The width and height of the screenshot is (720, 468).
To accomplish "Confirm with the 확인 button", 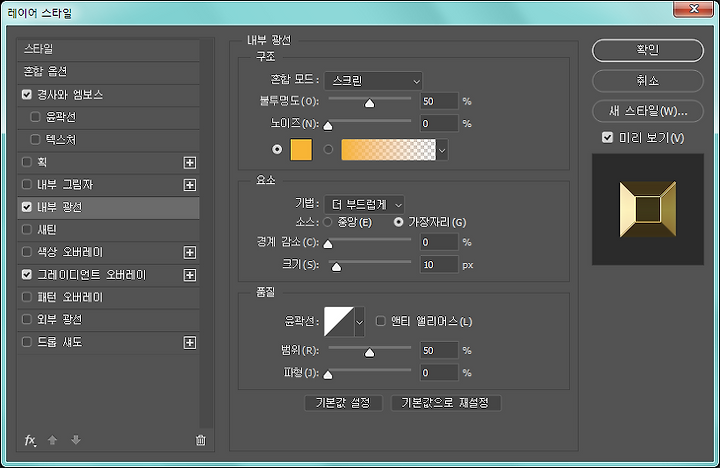I will 647,50.
